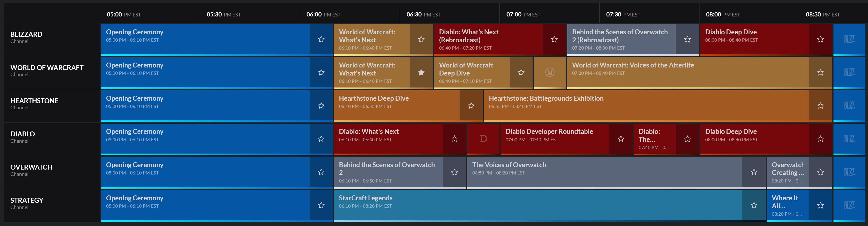Select the DIABLO Channel row label
The image size is (868, 226).
coord(52,139)
